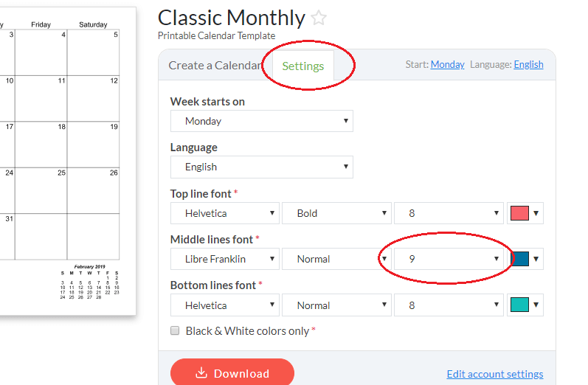Open Bottom lines font family dropdown

pos(225,305)
